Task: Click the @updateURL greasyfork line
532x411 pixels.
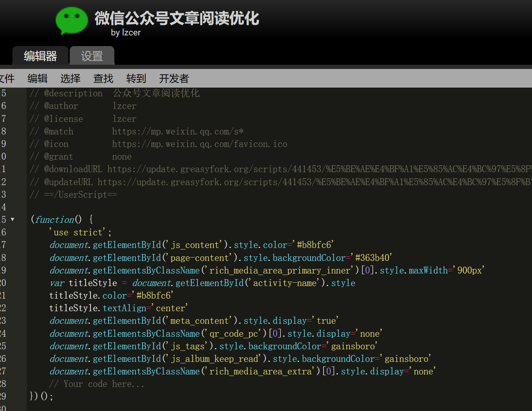Action: (x=281, y=182)
